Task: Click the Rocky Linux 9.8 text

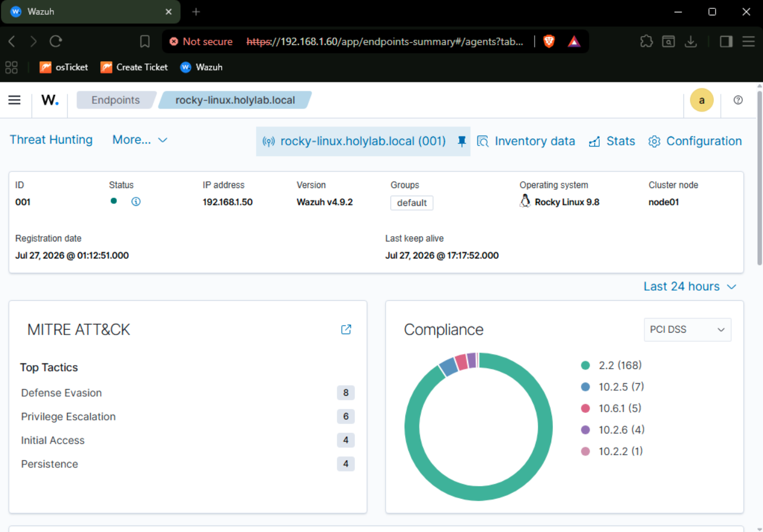Action: (567, 202)
